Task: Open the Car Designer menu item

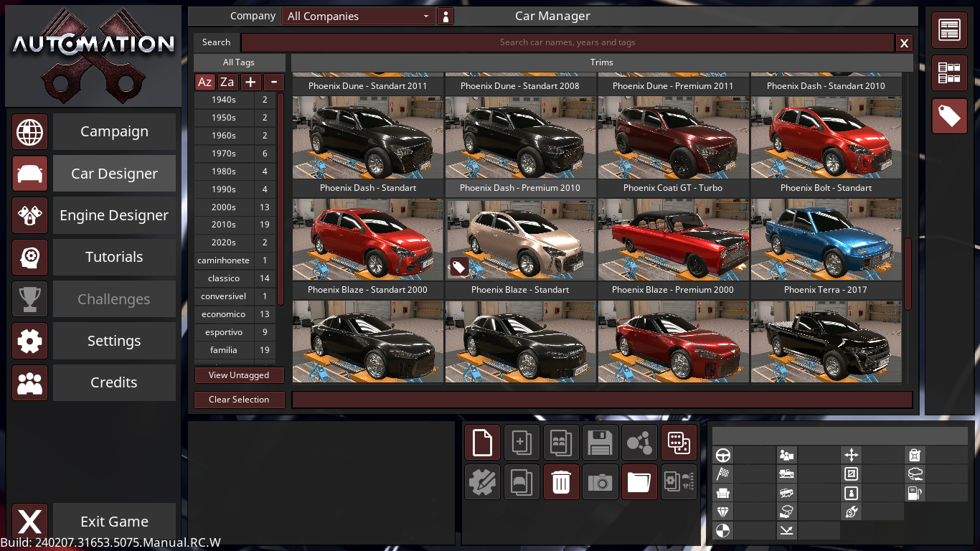Action: (x=114, y=174)
